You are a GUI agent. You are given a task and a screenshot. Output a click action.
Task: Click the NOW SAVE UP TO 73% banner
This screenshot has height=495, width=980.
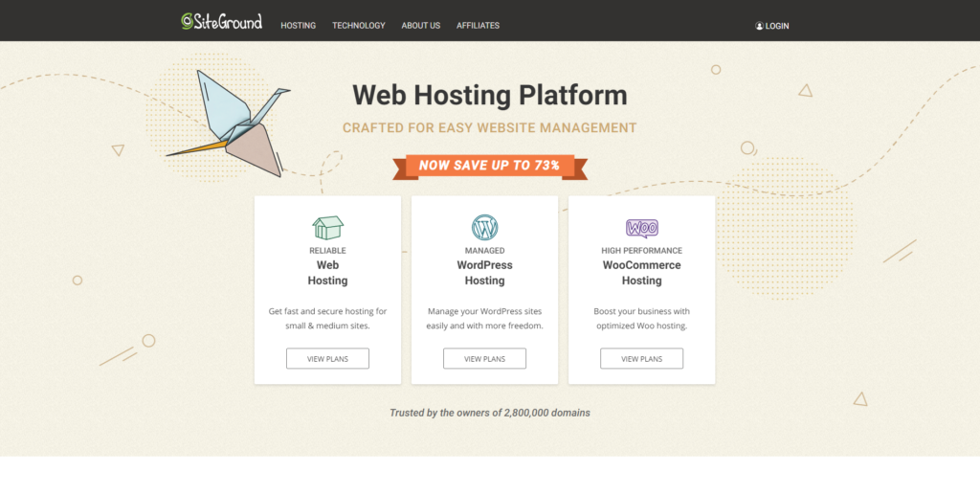(x=490, y=167)
